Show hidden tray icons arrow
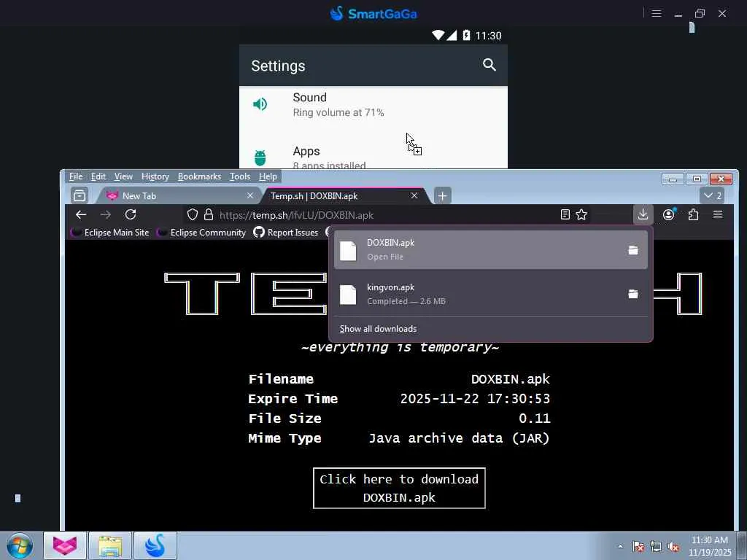Viewport: 747px width, 560px height. pos(620,547)
